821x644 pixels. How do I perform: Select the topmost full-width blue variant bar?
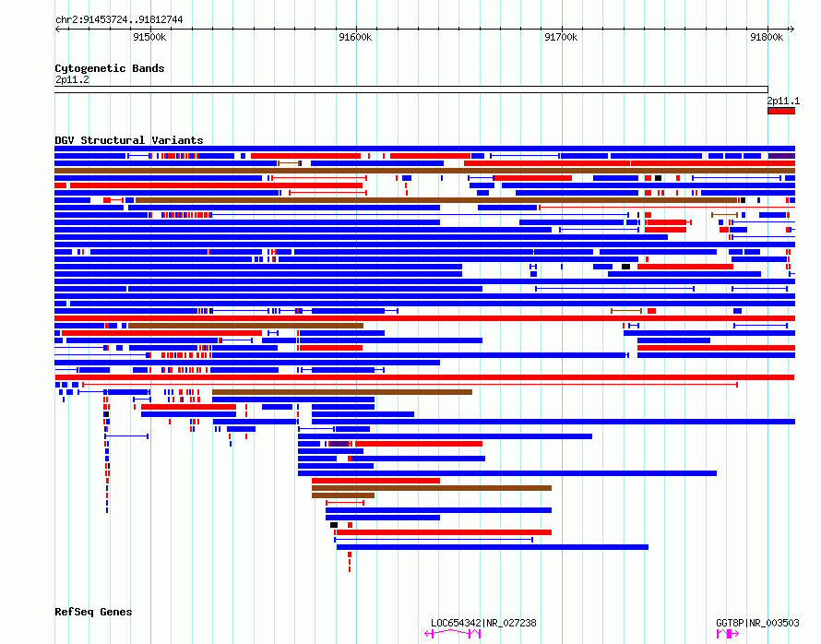tap(424, 149)
